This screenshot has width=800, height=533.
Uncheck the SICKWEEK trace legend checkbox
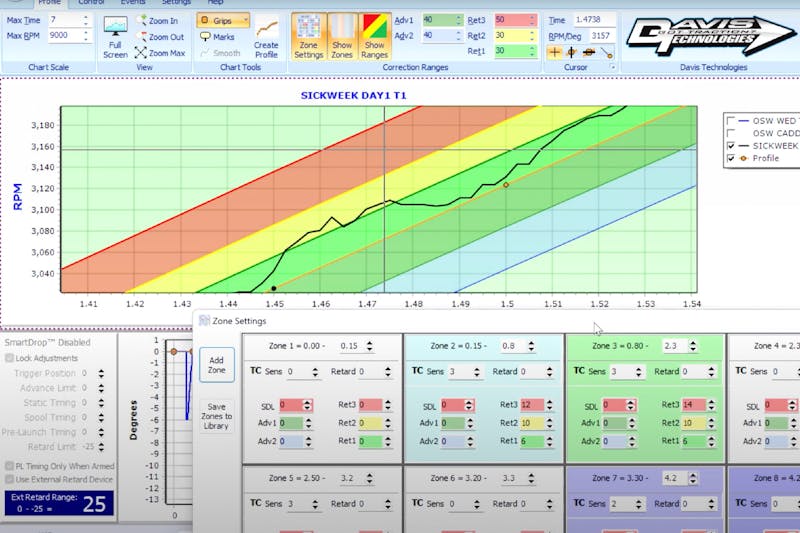[x=731, y=145]
